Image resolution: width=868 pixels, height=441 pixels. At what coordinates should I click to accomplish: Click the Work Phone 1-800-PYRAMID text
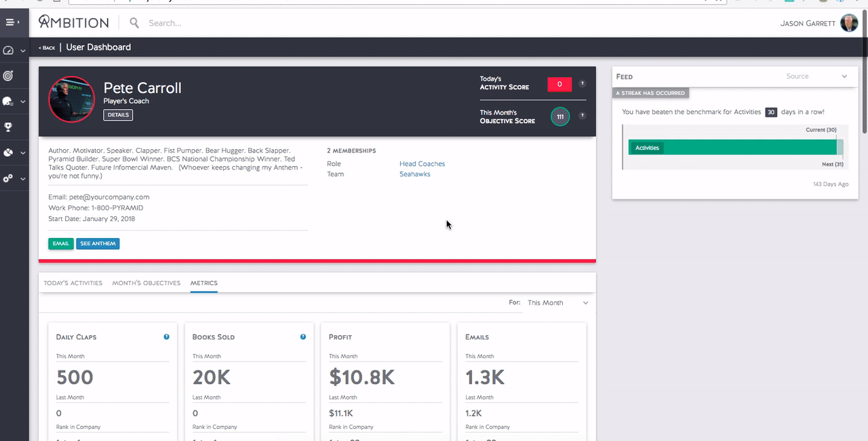coord(96,208)
